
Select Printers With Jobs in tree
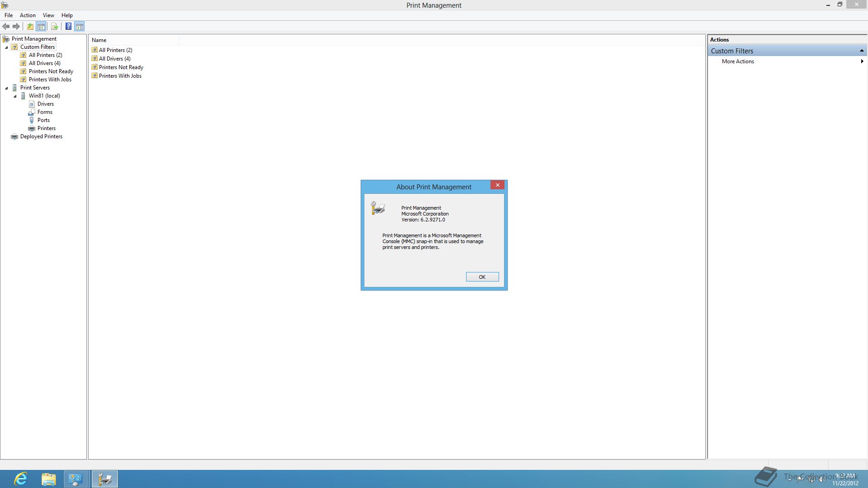[x=50, y=80]
